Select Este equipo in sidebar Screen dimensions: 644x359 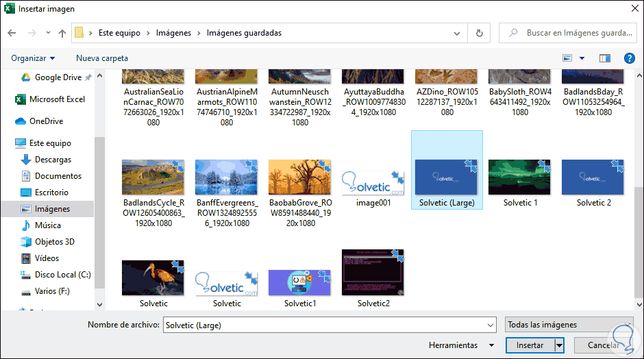(x=43, y=143)
